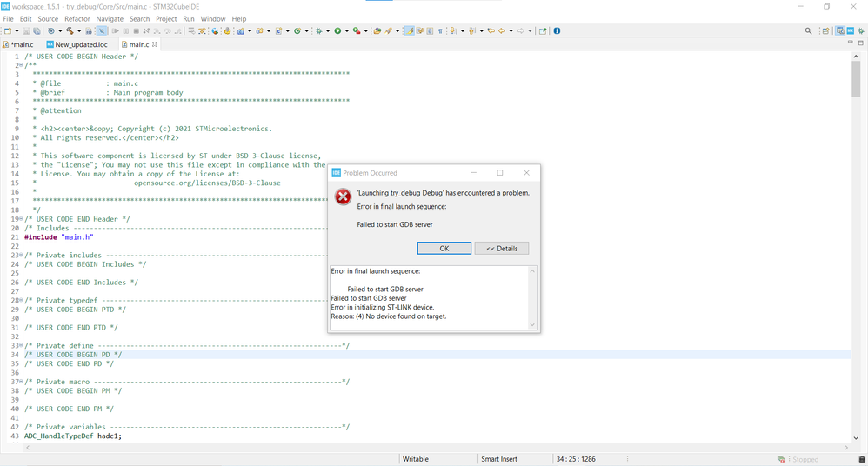868x466 pixels.
Task: Open the Help menu
Action: tap(238, 19)
